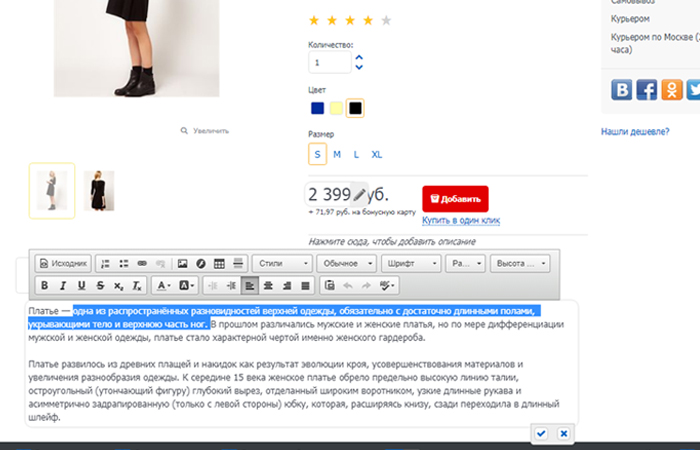Paste from clipboard icon
This screenshot has height=450, width=700.
[330, 286]
